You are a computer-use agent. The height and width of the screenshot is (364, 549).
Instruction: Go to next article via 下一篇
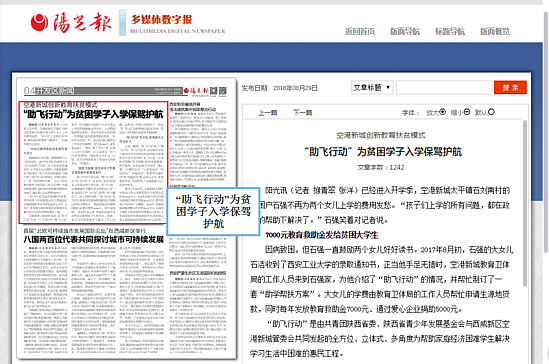(x=303, y=113)
